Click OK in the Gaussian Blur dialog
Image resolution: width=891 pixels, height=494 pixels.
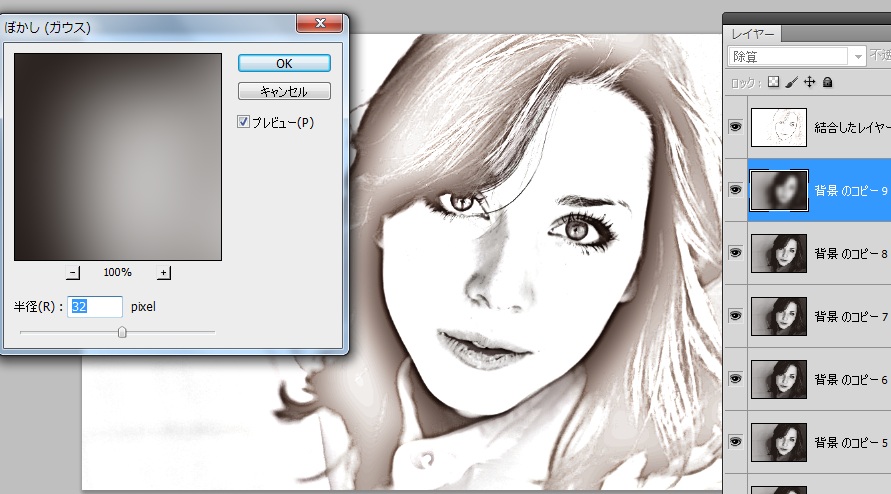click(284, 63)
